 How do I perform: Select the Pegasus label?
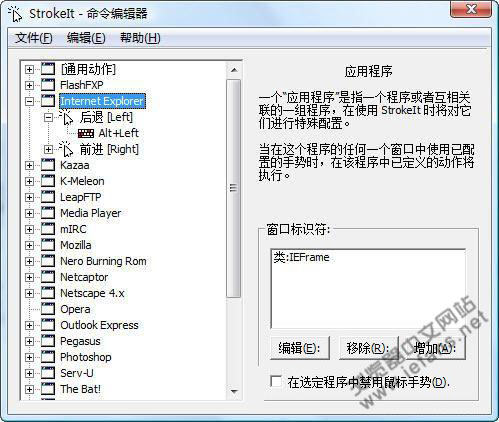pos(80,341)
